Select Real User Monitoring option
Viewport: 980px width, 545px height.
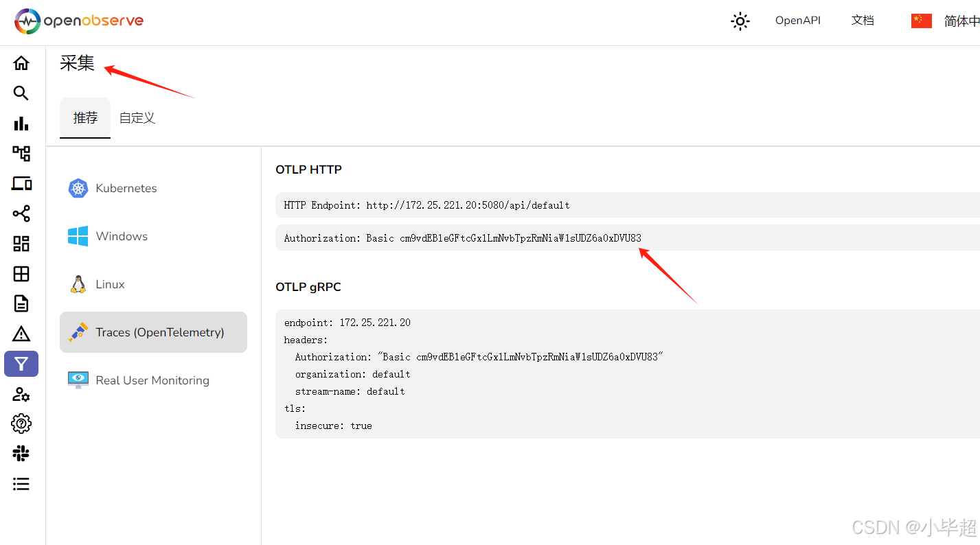pyautogui.click(x=153, y=380)
